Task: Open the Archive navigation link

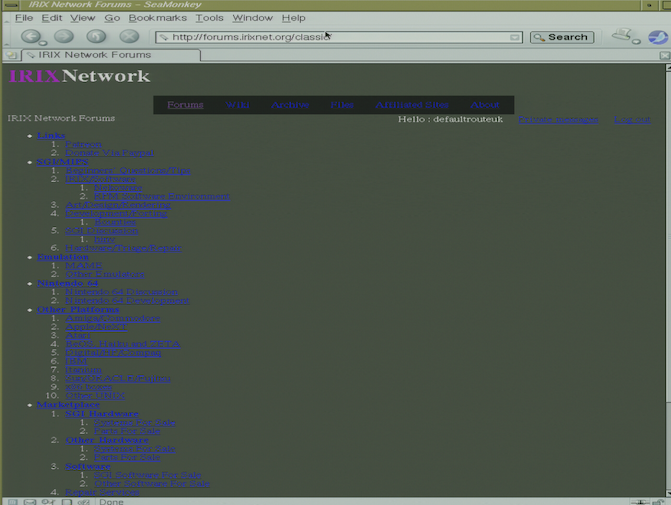Action: click(x=290, y=105)
